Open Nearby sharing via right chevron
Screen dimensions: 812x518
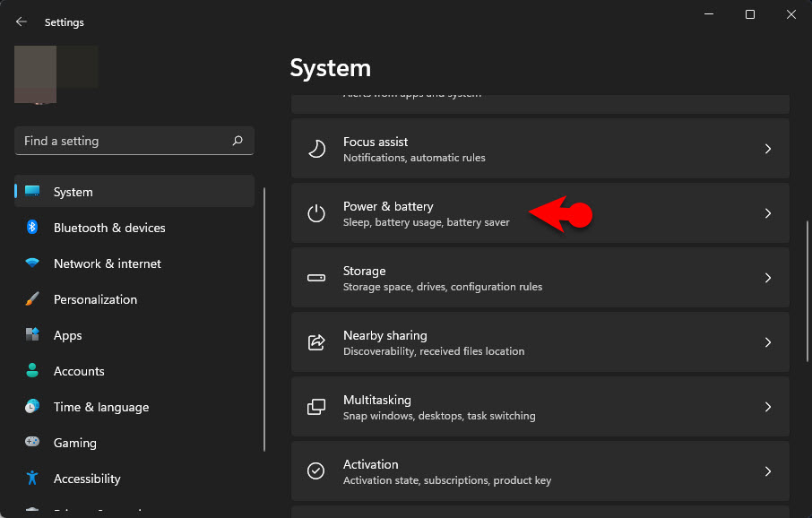tap(767, 342)
